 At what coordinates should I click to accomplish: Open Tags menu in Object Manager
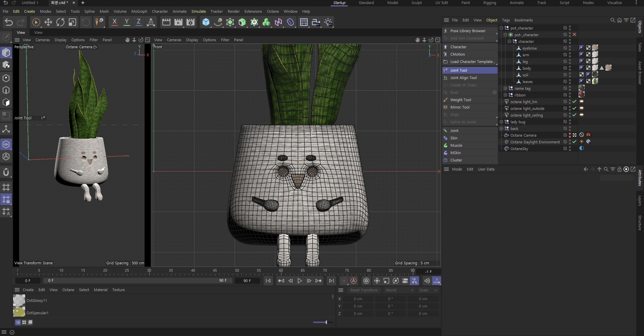click(506, 20)
